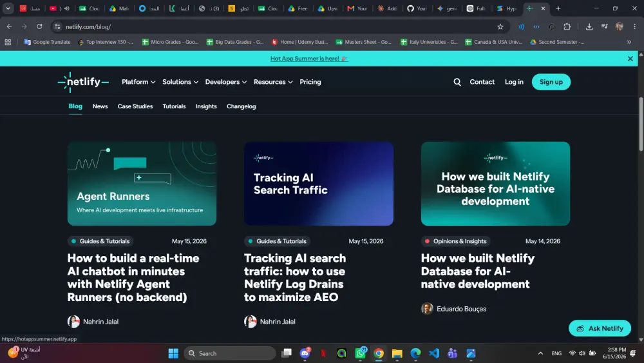Show more bookmarks with the double chevron
The width and height of the screenshot is (644, 363).
coord(629,42)
